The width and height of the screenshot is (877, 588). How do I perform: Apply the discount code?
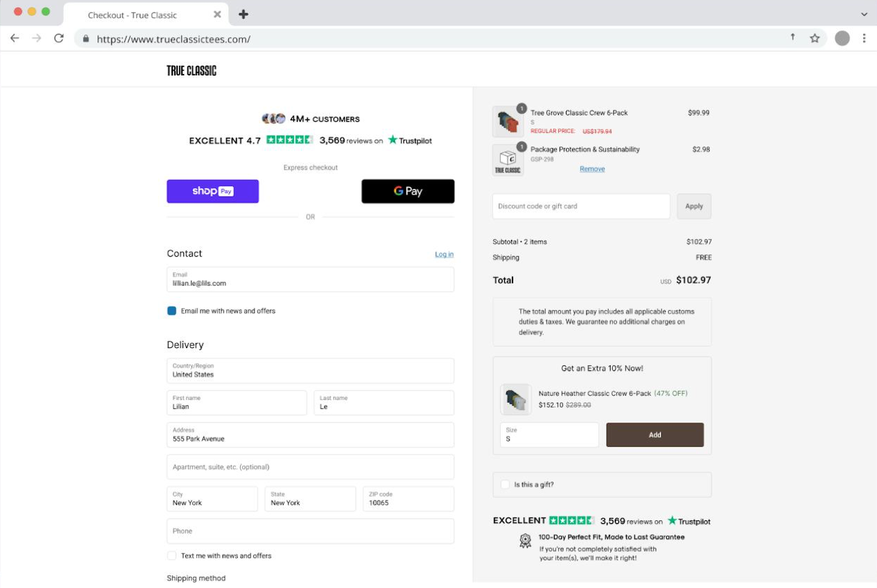[694, 206]
